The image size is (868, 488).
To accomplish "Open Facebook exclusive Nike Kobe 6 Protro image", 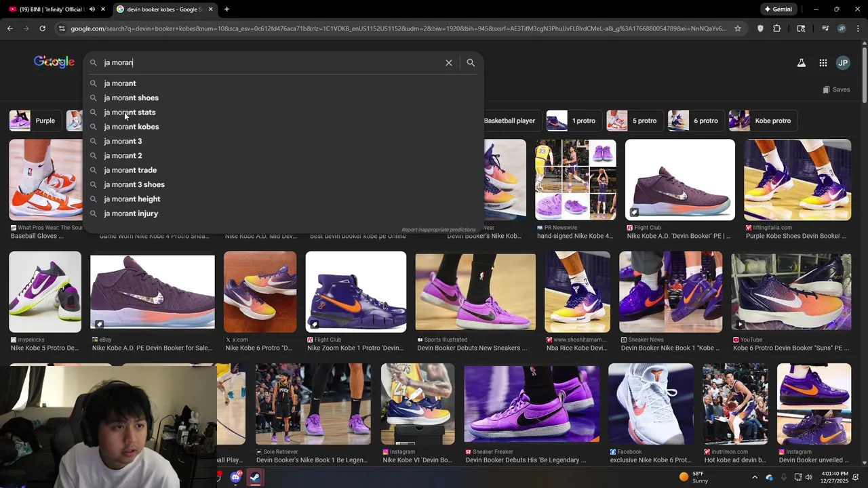I will pos(651,403).
